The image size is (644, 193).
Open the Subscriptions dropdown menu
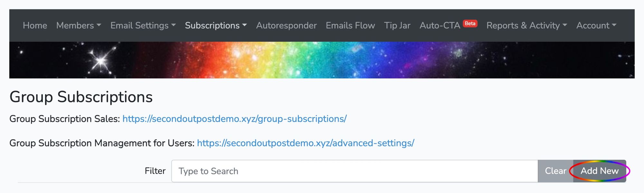[x=216, y=25]
